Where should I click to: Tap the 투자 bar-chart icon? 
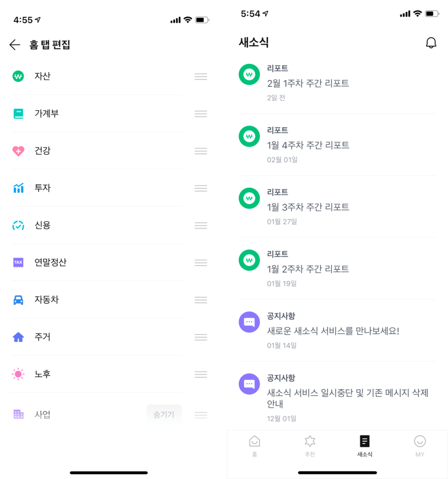pyautogui.click(x=18, y=188)
